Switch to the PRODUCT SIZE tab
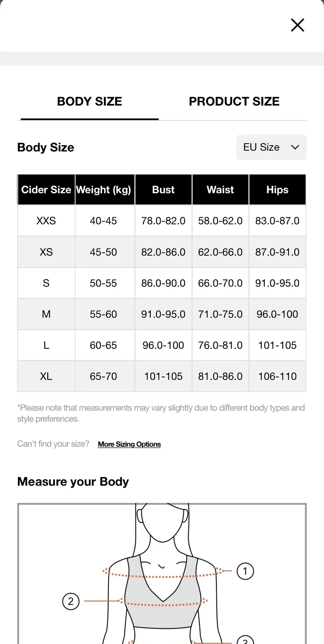 click(234, 101)
